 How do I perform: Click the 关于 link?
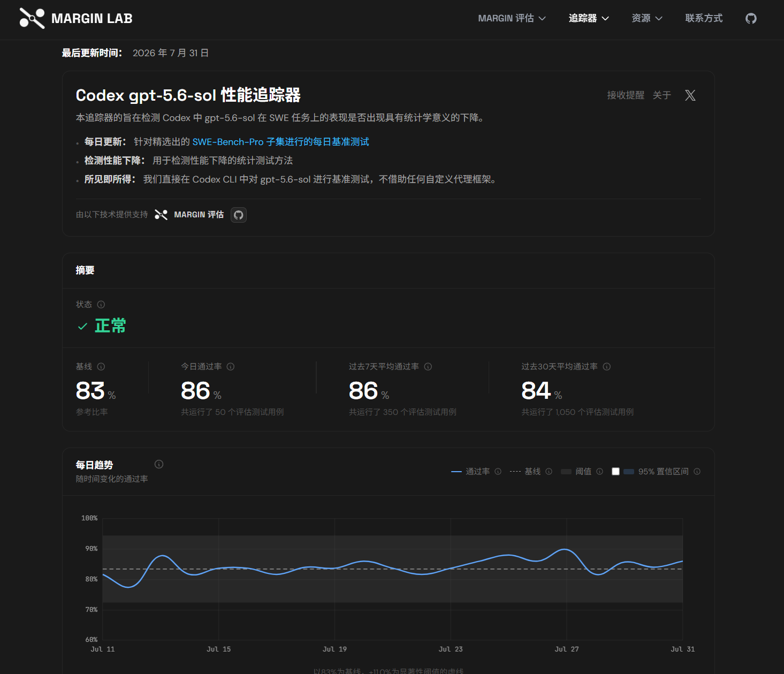[662, 95]
